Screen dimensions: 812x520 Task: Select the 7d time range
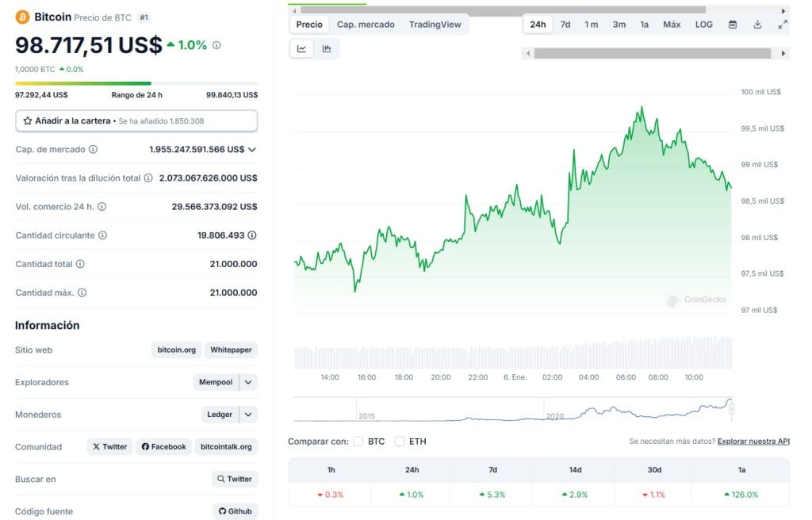(x=565, y=25)
